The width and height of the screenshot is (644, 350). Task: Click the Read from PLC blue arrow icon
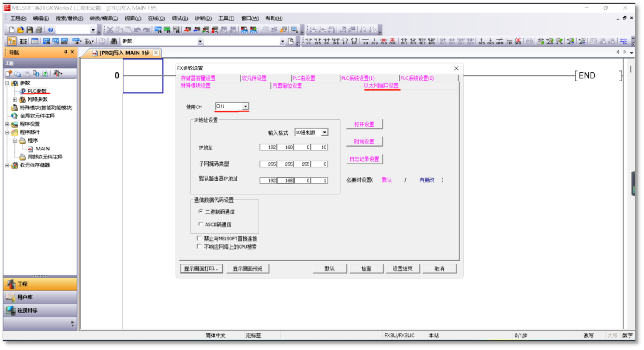click(197, 30)
